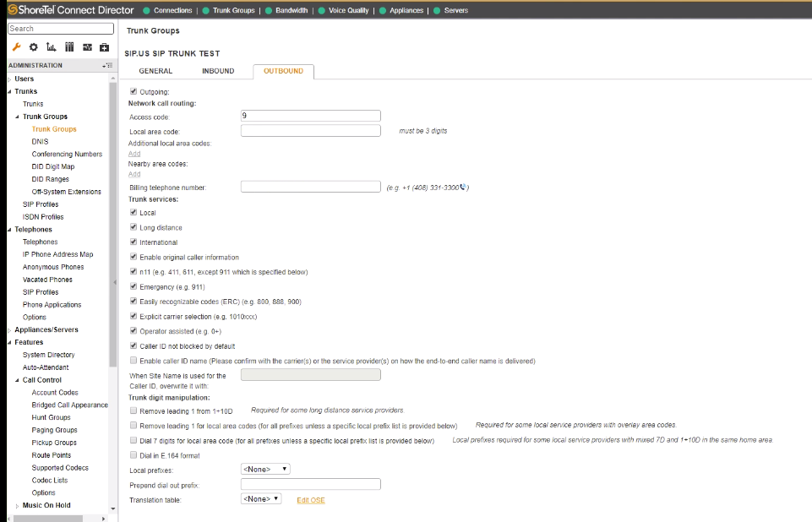Toggle the Outgoing checkbox
Viewport: 812px width, 522px height.
tap(134, 91)
